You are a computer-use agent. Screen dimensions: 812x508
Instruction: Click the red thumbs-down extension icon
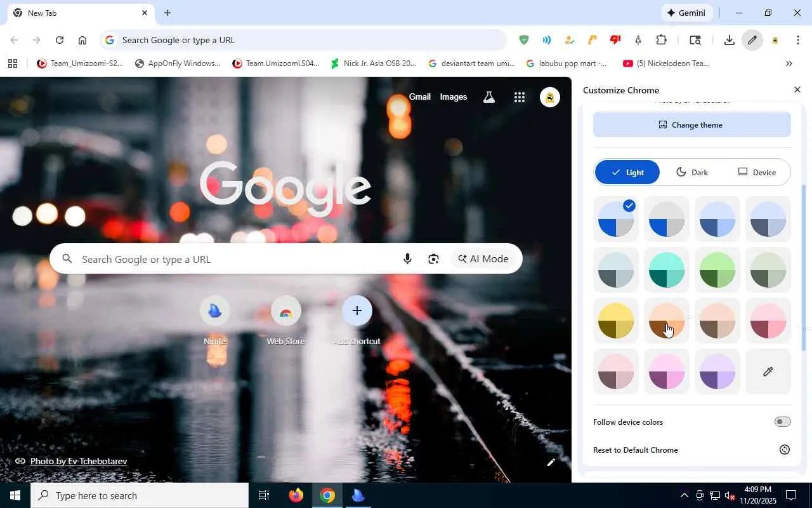coord(615,40)
